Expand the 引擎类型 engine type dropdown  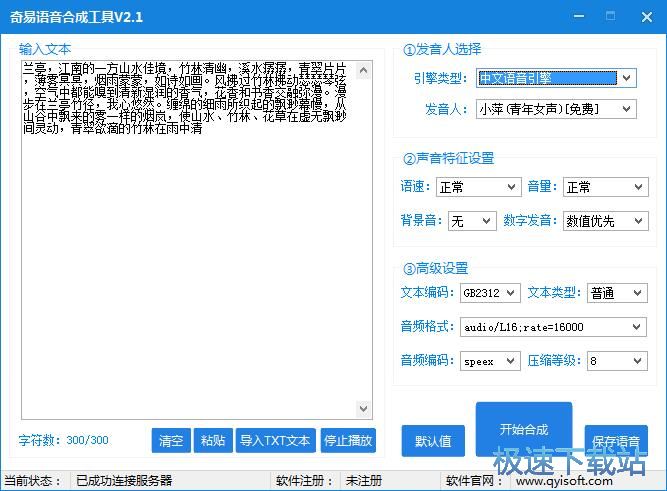555,78
